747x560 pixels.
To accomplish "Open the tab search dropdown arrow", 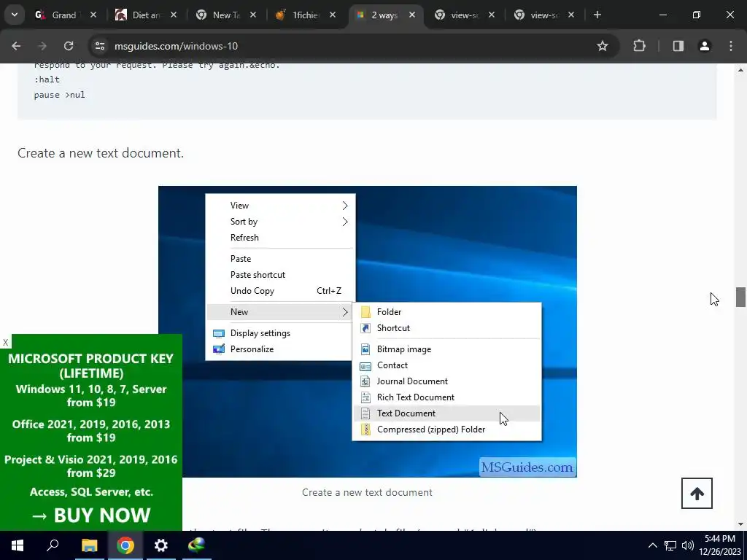I will click(x=15, y=15).
